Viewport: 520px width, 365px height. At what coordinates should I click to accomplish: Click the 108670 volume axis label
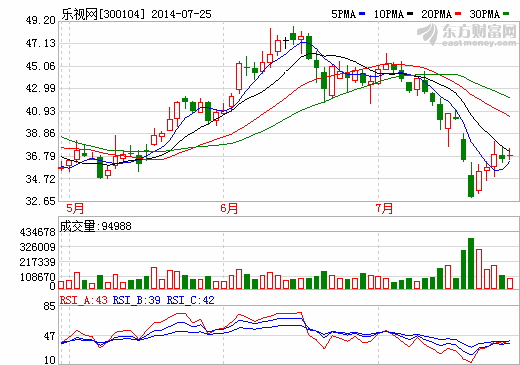(37, 277)
